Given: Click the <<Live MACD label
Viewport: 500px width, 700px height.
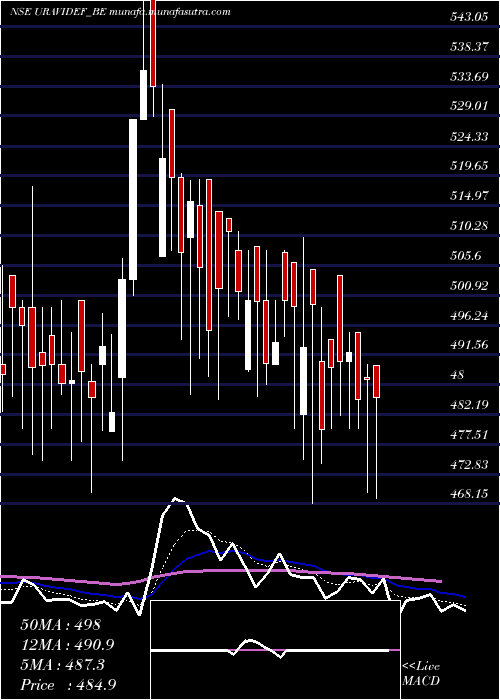Looking at the screenshot, I should (x=421, y=674).
